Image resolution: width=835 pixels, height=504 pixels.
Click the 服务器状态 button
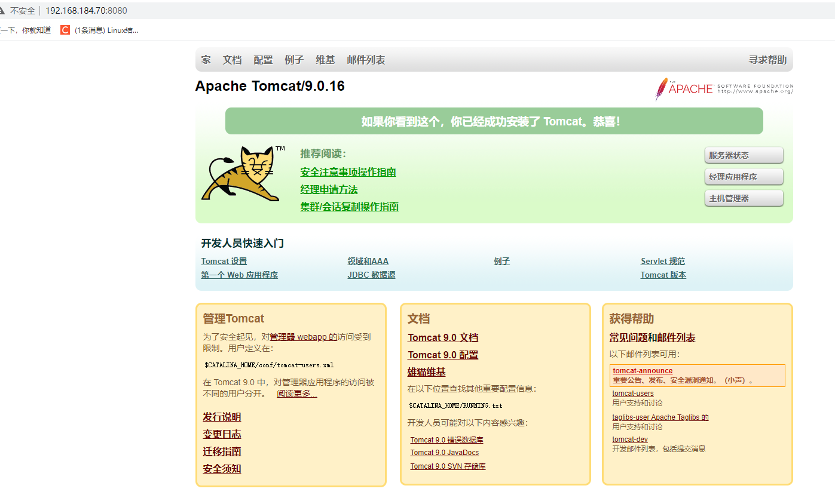tap(744, 155)
